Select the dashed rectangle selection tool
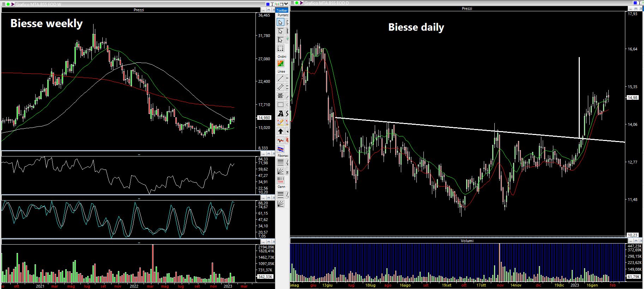 tap(281, 48)
